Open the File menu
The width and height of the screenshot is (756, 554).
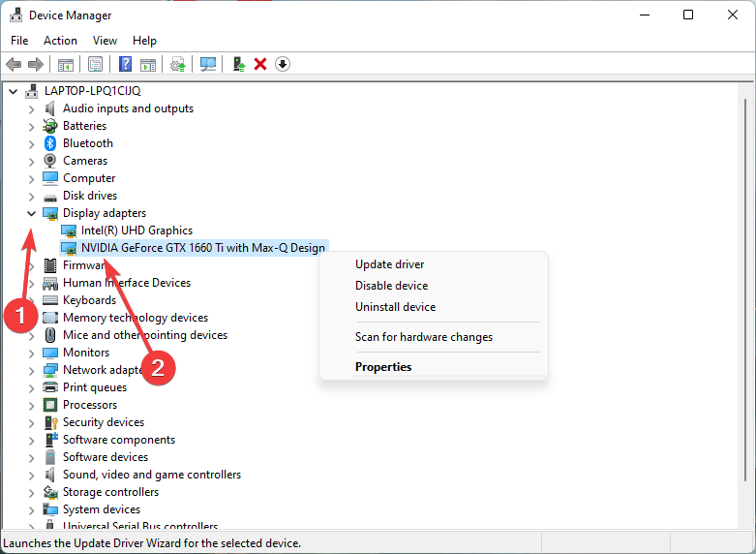point(19,41)
